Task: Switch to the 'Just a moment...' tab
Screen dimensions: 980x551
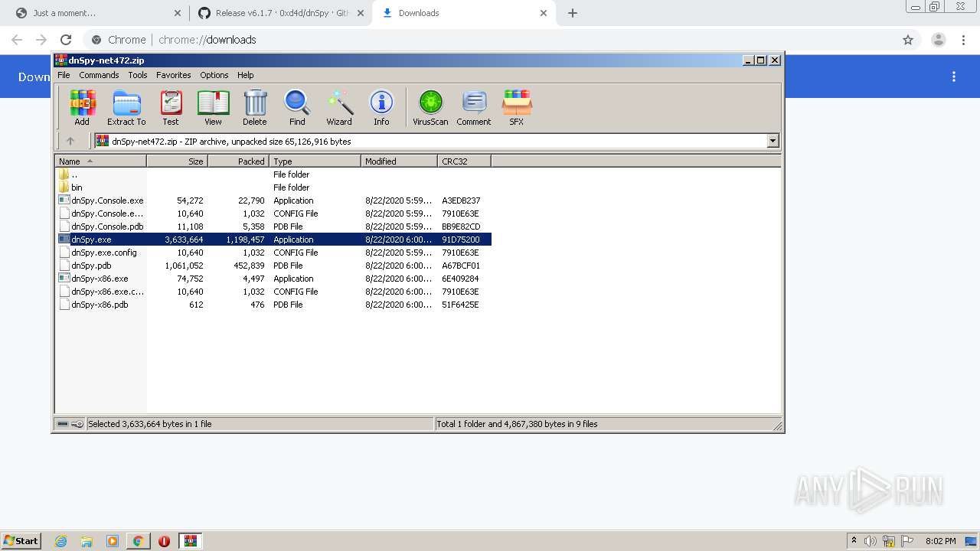Action: 97,13
